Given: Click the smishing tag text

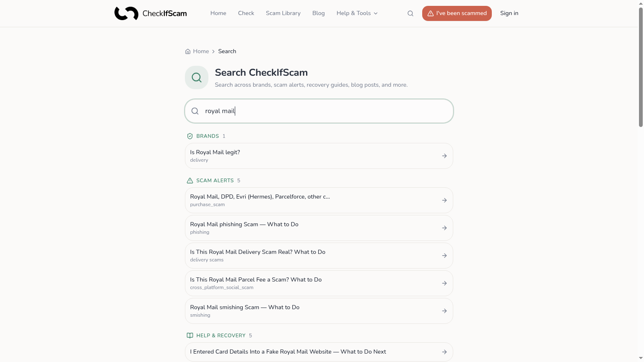Looking at the screenshot, I should point(200,315).
